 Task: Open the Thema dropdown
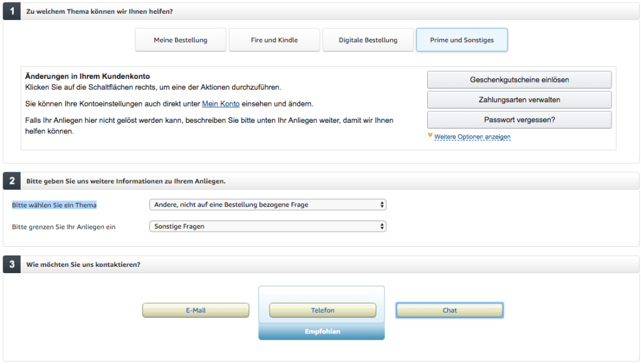268,205
